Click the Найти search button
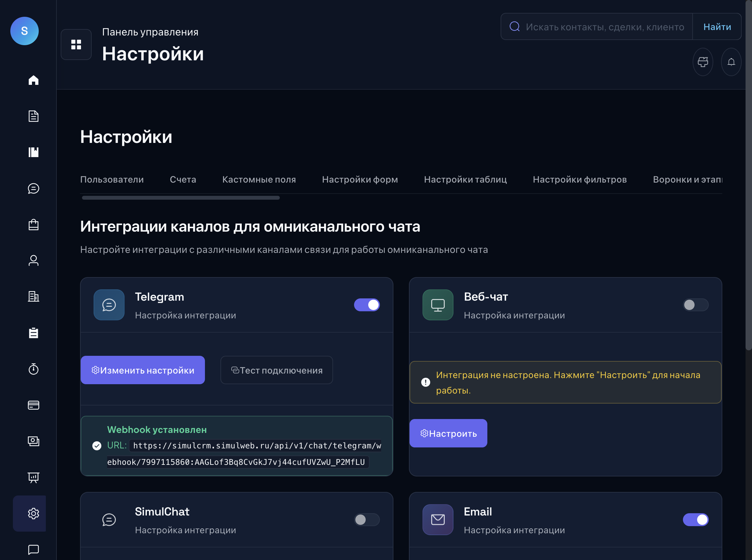Image resolution: width=752 pixels, height=560 pixels. pos(717,26)
